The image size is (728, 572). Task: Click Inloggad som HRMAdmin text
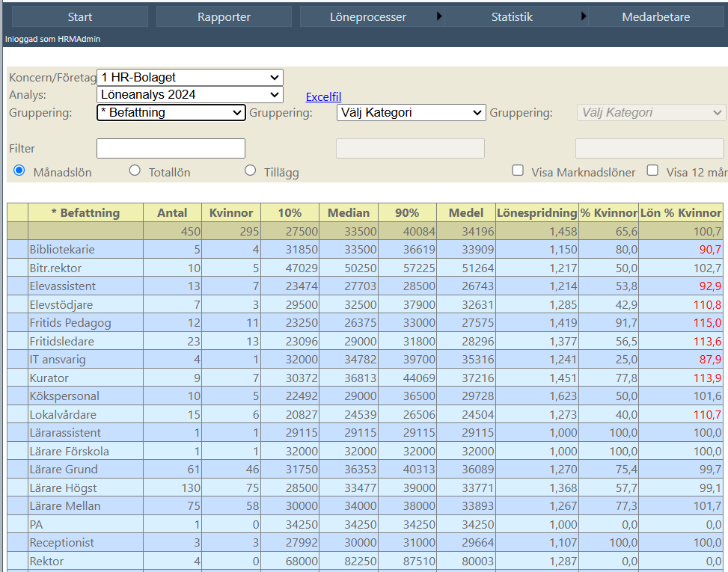(x=52, y=39)
